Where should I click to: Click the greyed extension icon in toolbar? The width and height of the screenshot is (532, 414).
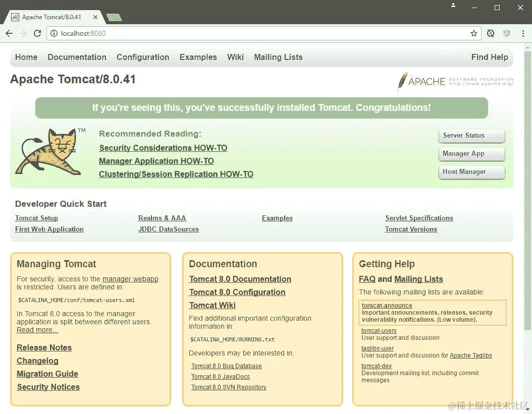pyautogui.click(x=507, y=33)
